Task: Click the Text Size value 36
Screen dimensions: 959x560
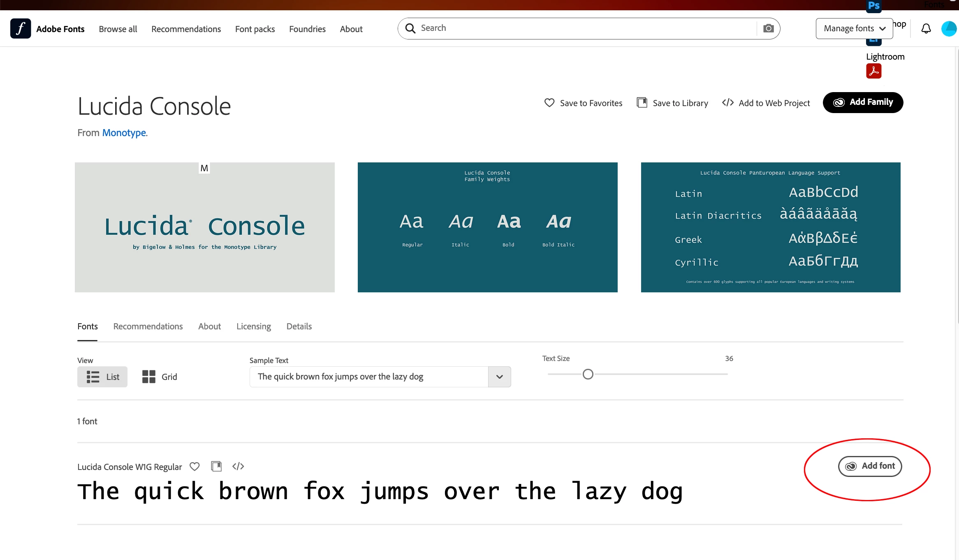Action: 729,359
